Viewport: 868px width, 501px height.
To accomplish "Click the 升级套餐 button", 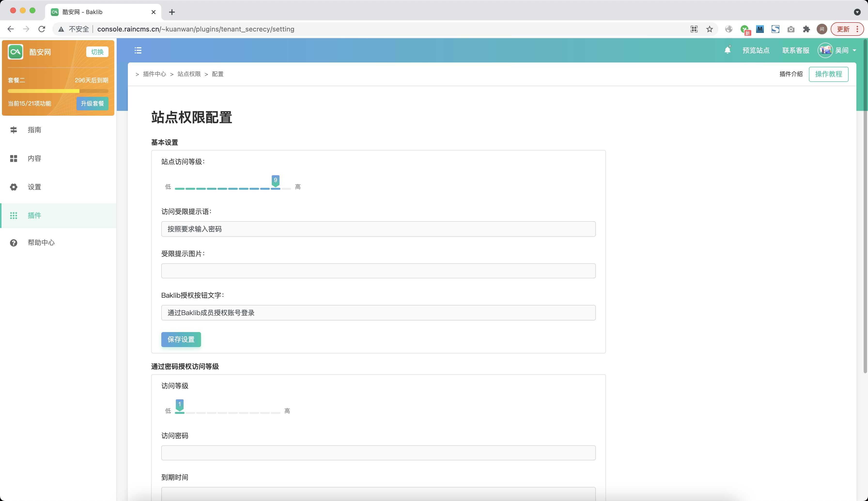I will tap(92, 104).
